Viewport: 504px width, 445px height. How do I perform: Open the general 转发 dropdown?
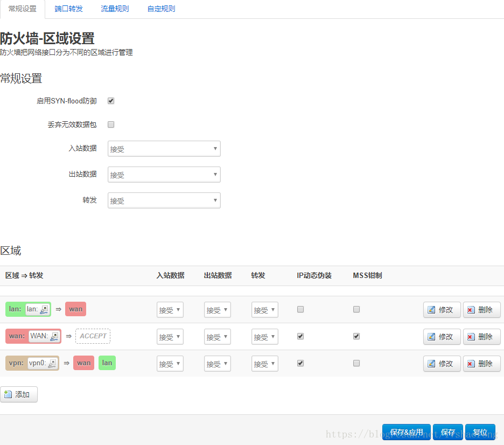click(x=164, y=200)
